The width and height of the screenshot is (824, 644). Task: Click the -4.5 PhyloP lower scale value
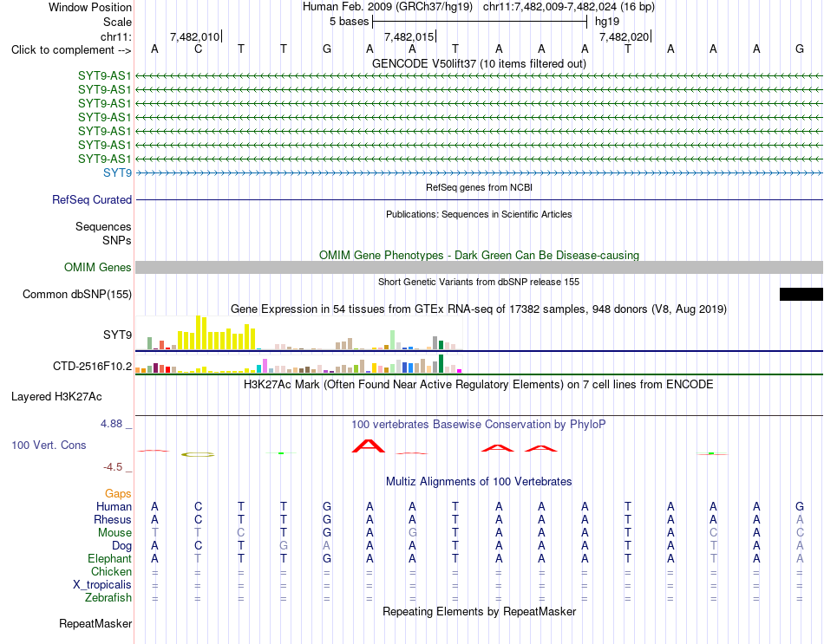click(x=113, y=467)
